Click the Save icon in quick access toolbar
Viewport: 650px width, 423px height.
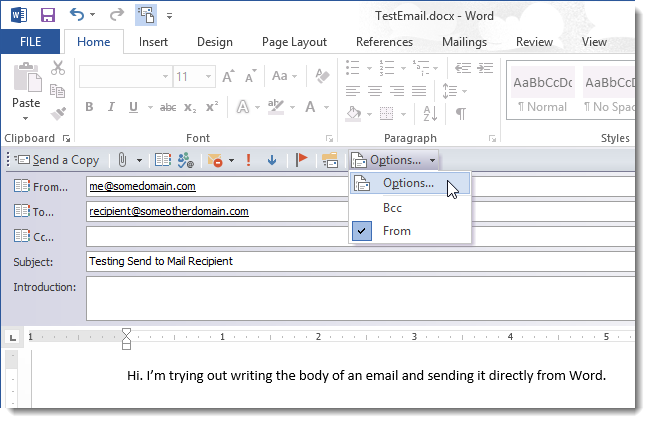(x=48, y=15)
